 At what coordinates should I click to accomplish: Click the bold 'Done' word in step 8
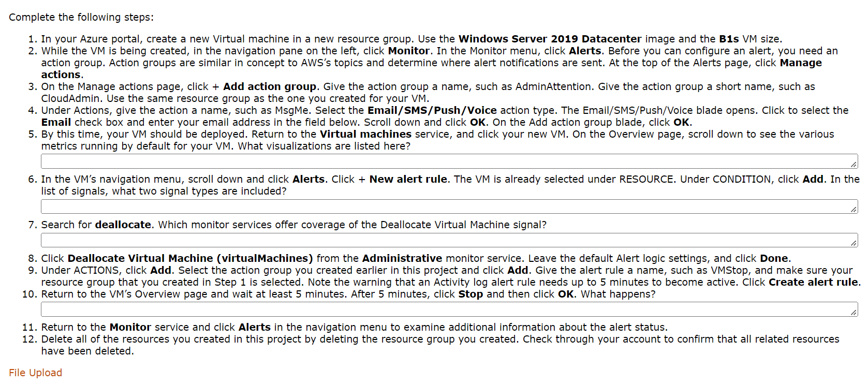[x=774, y=258]
